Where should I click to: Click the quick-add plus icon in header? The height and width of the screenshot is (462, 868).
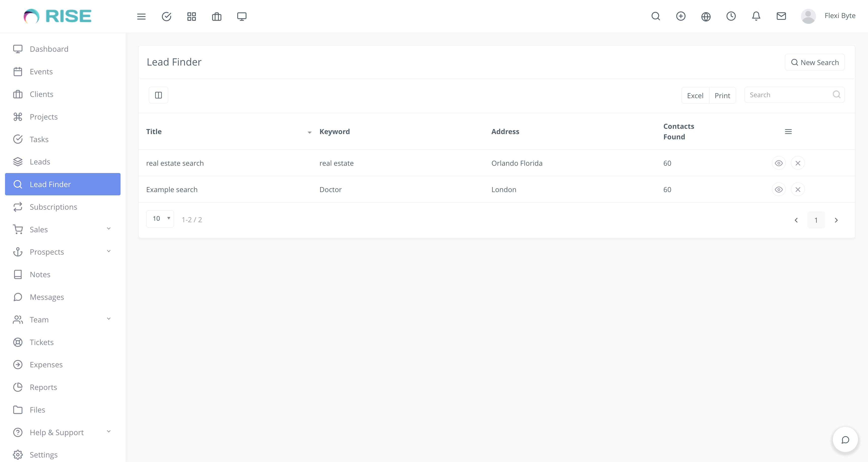coord(681,16)
